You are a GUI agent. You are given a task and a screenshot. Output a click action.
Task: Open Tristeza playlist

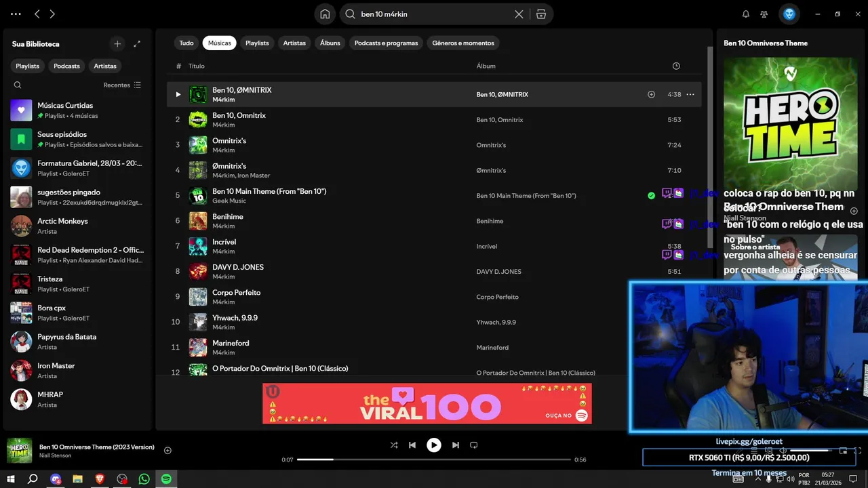tap(77, 283)
